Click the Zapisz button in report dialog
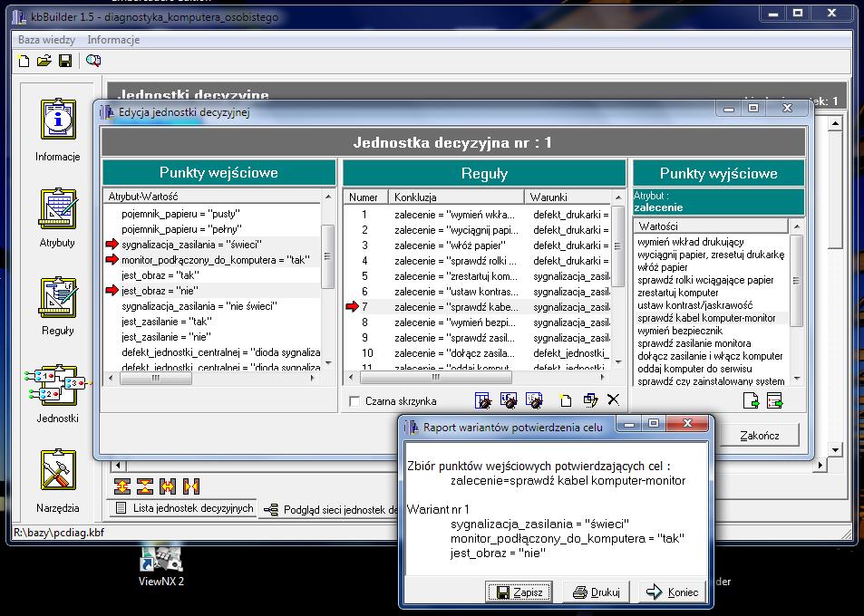Image resolution: width=864 pixels, height=616 pixels. (x=519, y=592)
